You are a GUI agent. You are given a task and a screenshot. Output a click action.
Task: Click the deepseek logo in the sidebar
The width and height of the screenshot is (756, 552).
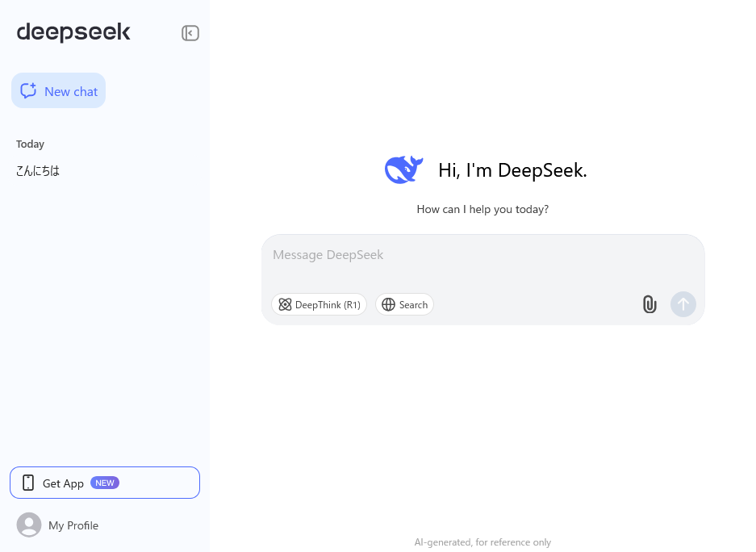tap(73, 32)
